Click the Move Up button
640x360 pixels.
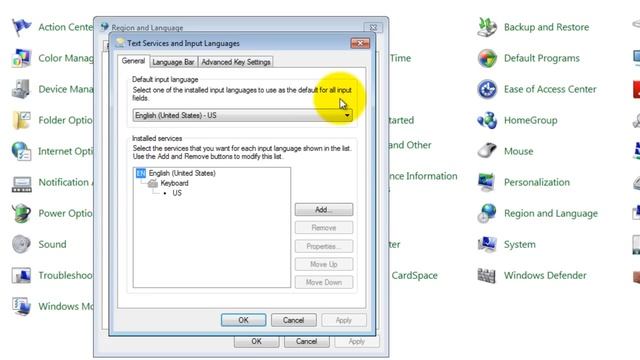[x=324, y=264]
